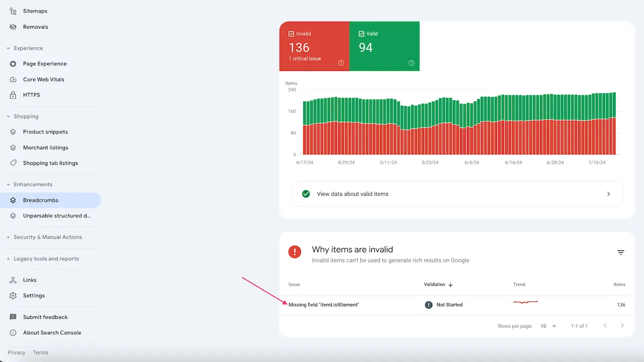Expand Security & Manual Actions
The width and height of the screenshot is (644, 362).
48,237
